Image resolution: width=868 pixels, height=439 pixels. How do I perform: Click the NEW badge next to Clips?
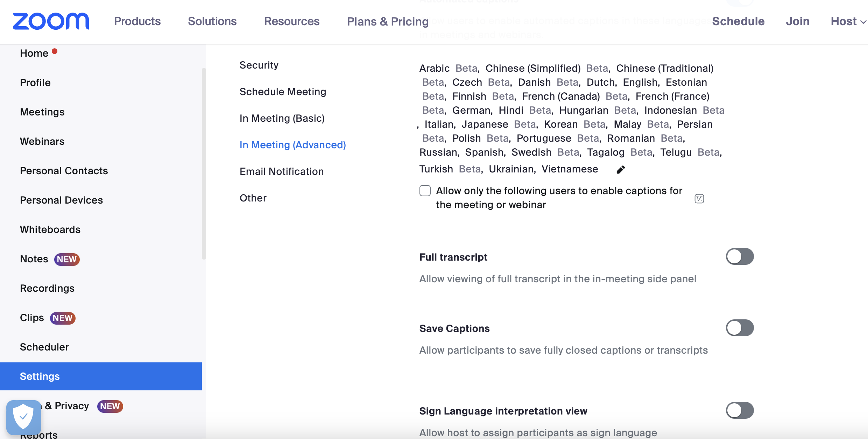63,318
